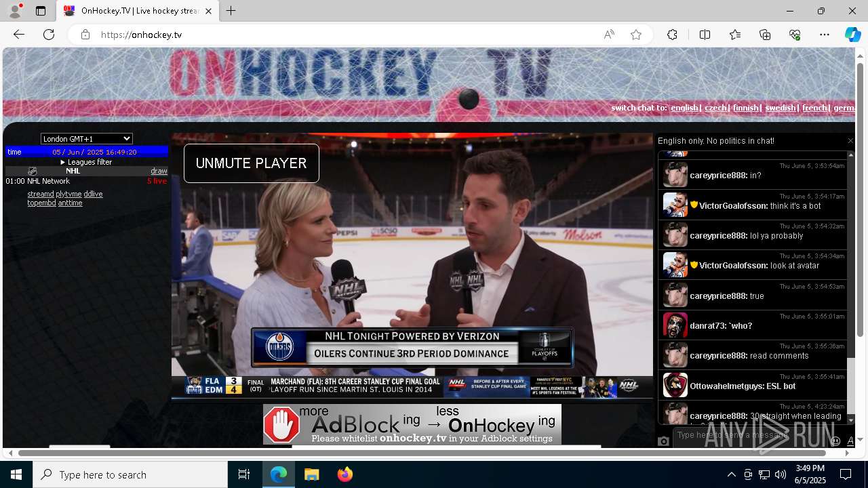Open the Favorites list icon

tap(735, 35)
